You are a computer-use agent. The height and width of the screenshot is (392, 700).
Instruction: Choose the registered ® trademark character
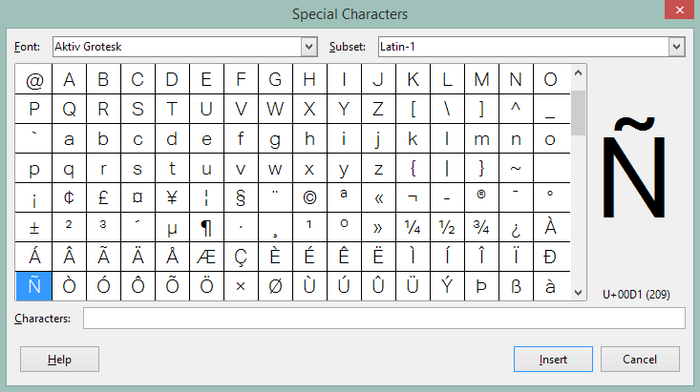481,198
